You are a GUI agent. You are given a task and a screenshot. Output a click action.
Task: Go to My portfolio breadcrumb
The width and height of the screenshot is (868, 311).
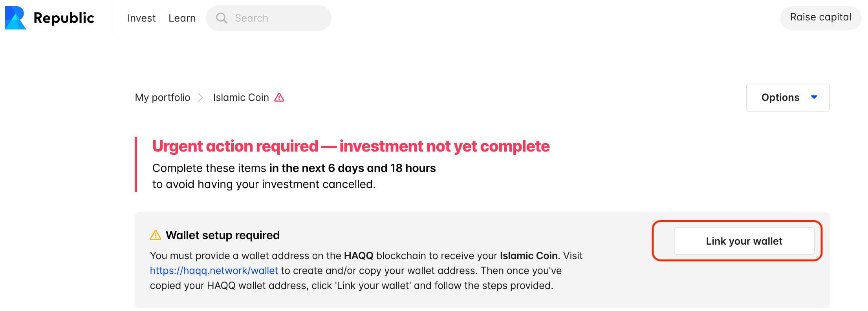tap(163, 97)
